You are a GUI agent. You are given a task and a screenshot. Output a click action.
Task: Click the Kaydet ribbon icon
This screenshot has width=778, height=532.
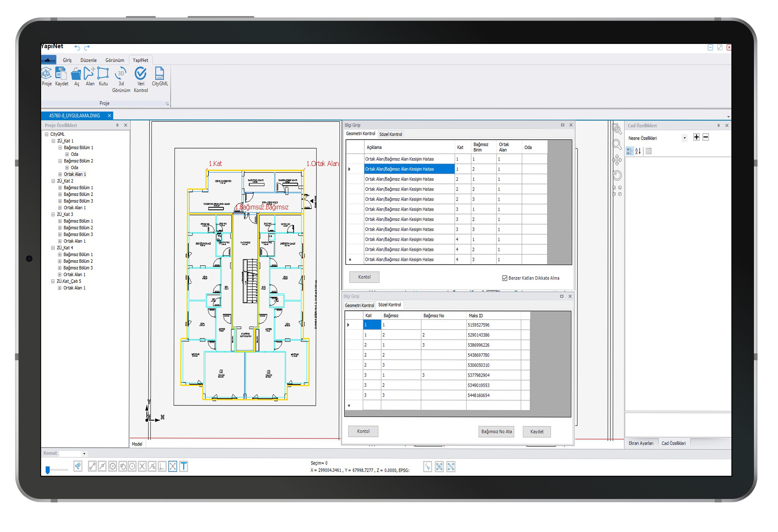pyautogui.click(x=61, y=74)
